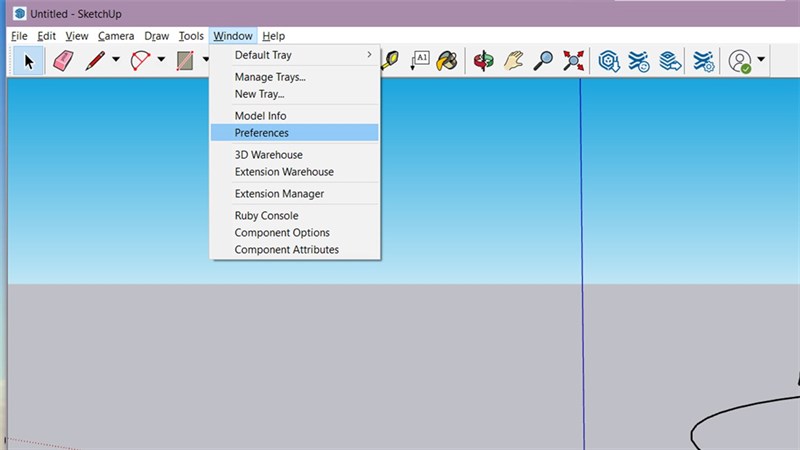Image resolution: width=800 pixels, height=450 pixels.
Task: Select Manage Trays… menu entry
Action: 295,77
